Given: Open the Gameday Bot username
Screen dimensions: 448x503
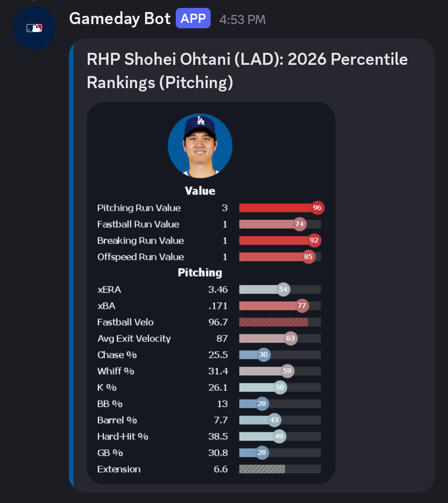Looking at the screenshot, I should pyautogui.click(x=120, y=19).
